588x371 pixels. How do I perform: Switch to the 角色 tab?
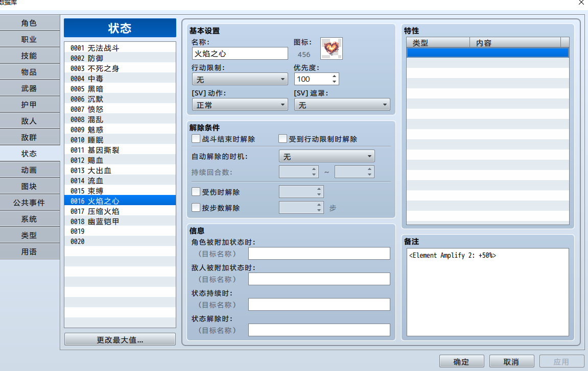29,23
